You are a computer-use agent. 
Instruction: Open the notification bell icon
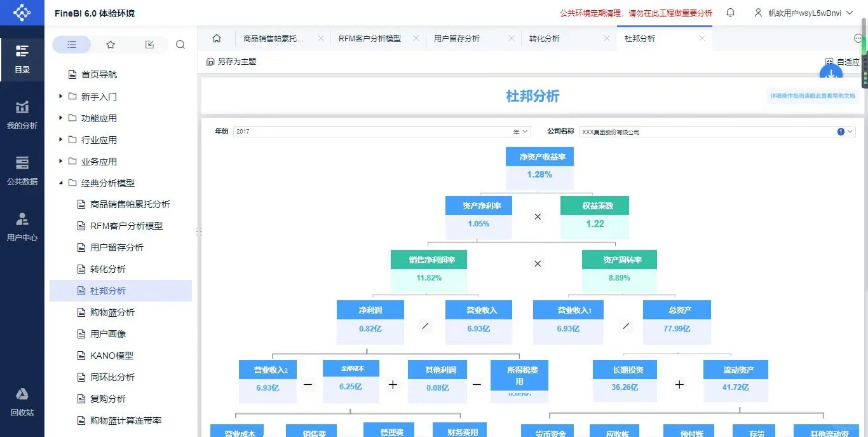point(729,12)
